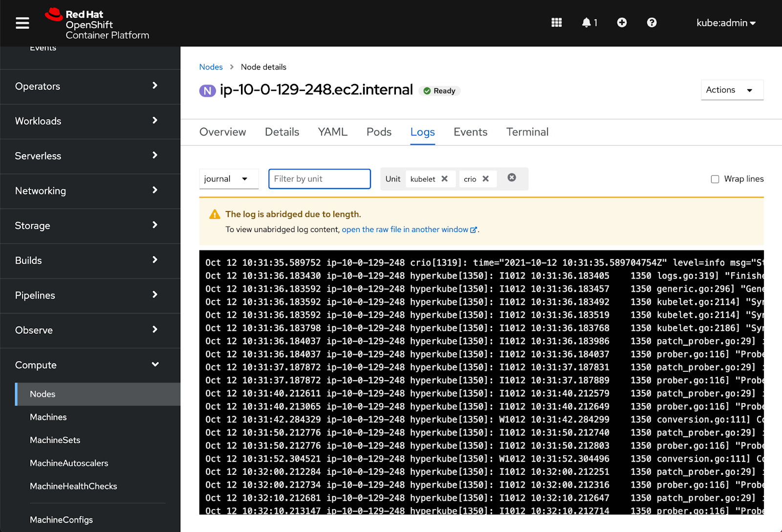Open the help question mark menu
This screenshot has width=782, height=532.
click(x=652, y=23)
